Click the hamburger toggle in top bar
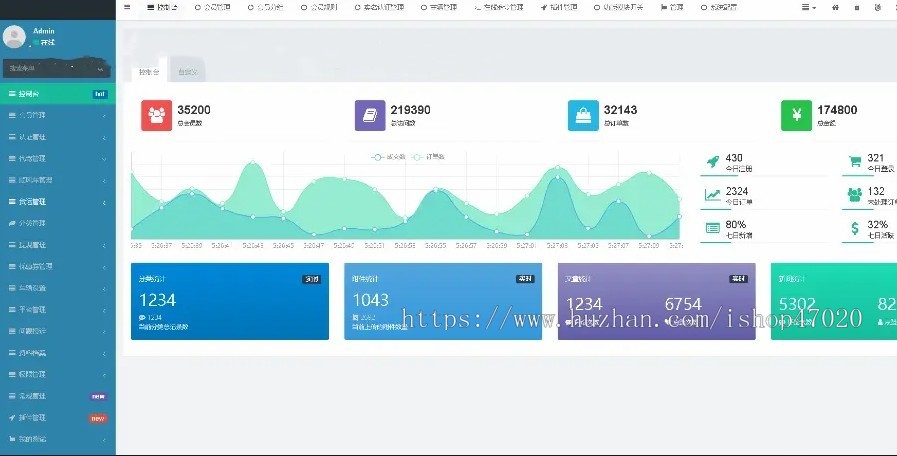This screenshot has width=897, height=456. (127, 7)
